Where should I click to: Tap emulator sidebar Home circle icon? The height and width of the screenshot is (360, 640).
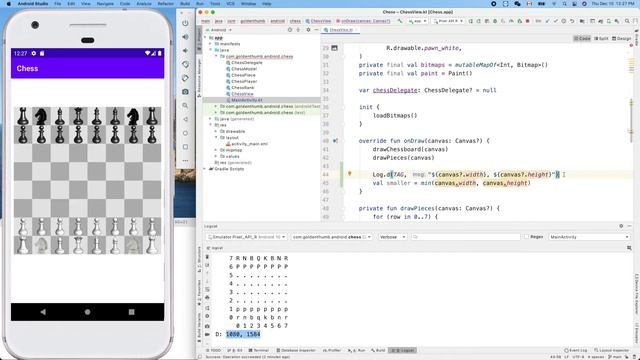tap(185, 133)
